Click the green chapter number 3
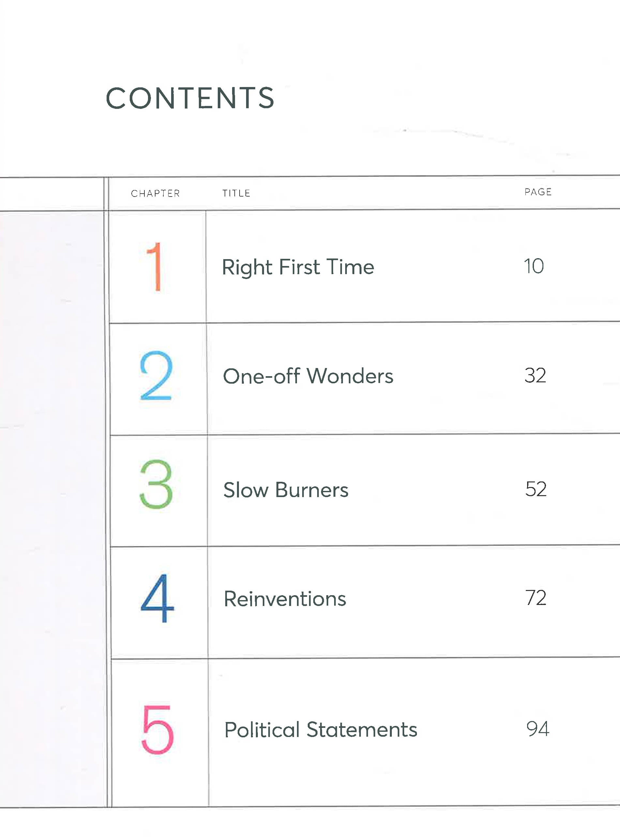This screenshot has width=620, height=840. [156, 485]
